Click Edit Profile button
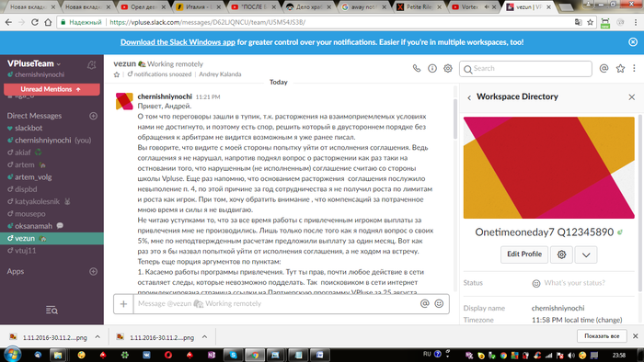Viewport: 644px width, 362px height. pyautogui.click(x=524, y=255)
